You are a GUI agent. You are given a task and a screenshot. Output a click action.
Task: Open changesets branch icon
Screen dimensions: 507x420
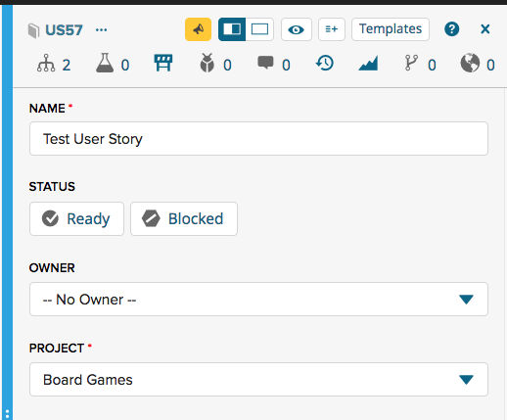pyautogui.click(x=411, y=63)
